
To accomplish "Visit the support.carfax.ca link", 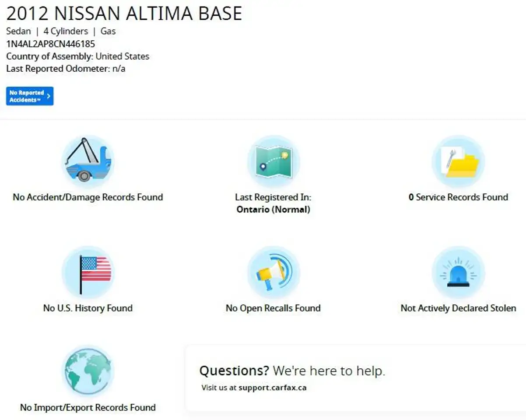I will [x=272, y=388].
